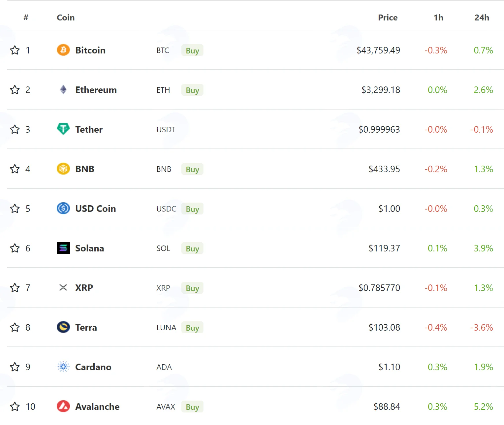
Task: Open the Solana coin page link
Action: 89,248
